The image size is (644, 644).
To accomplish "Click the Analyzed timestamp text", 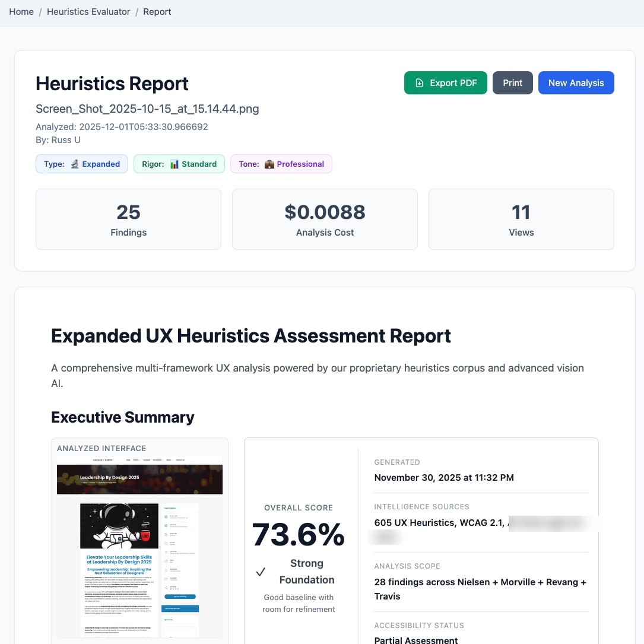I will 122,127.
